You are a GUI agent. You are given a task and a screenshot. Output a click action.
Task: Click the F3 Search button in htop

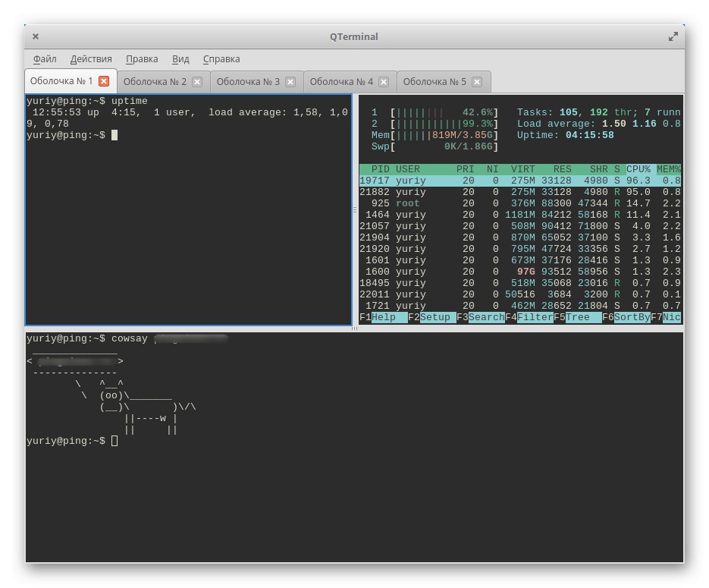(485, 317)
